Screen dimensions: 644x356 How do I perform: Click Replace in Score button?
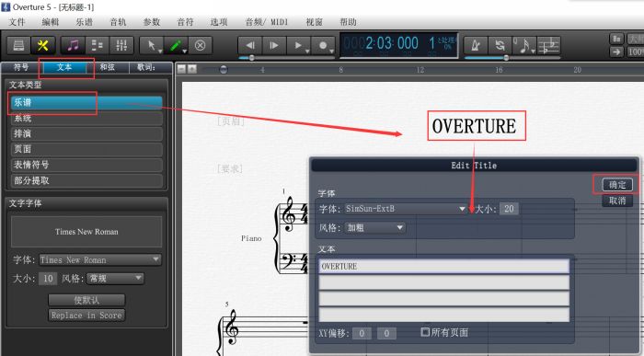tap(86, 316)
